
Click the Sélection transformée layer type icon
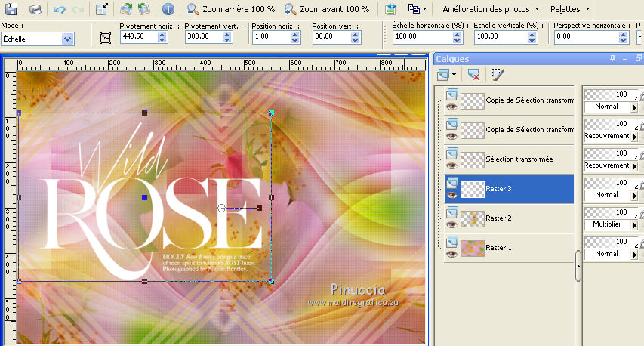click(x=452, y=153)
